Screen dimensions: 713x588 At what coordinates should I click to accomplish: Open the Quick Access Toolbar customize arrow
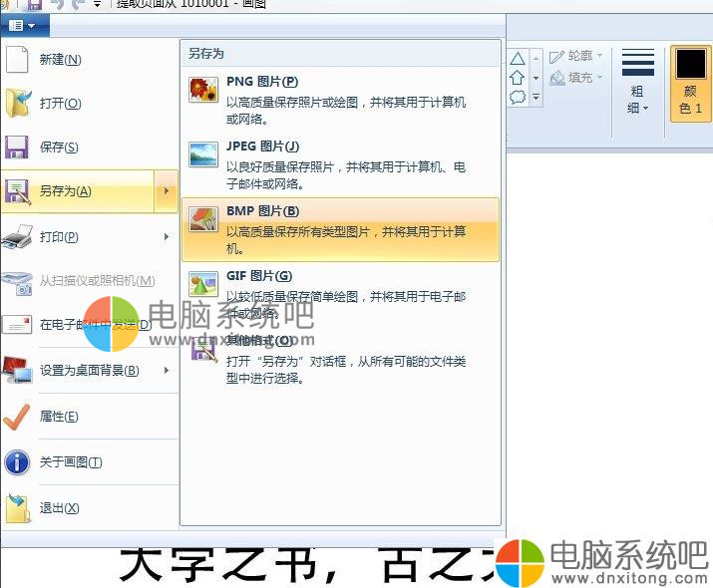click(x=97, y=5)
